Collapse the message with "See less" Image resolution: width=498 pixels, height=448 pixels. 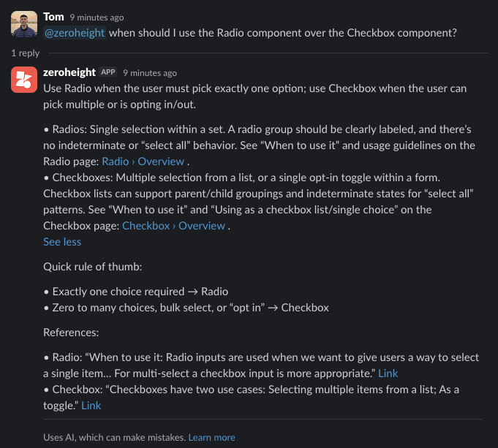pos(62,242)
